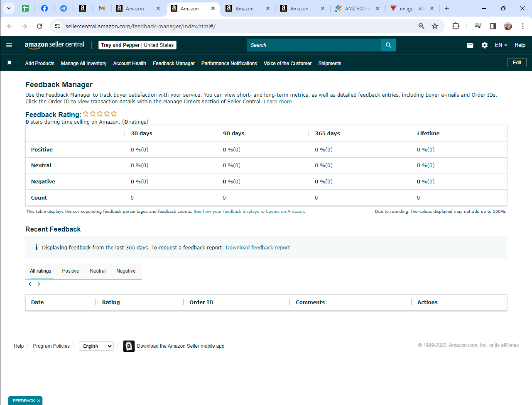
Task: Open Help in the top header
Action: tap(520, 45)
